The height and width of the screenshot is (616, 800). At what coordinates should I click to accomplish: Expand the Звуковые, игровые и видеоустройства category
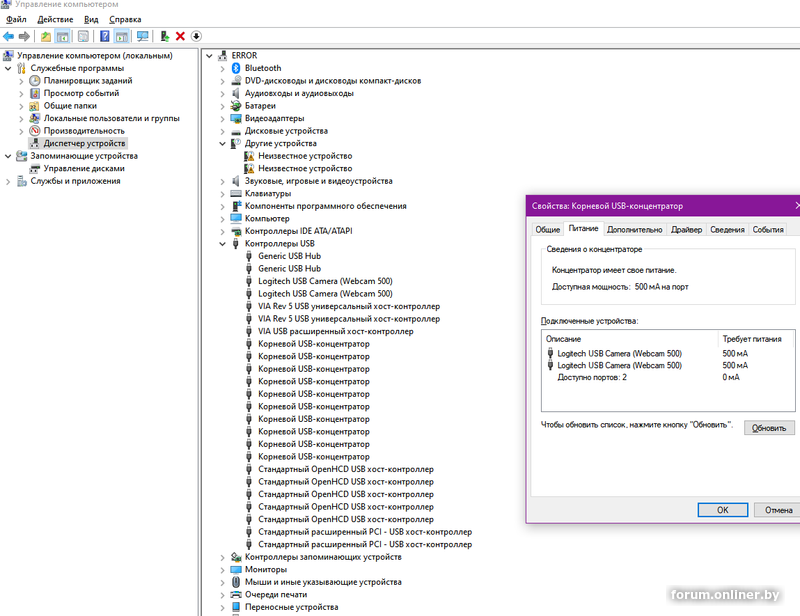tap(222, 181)
